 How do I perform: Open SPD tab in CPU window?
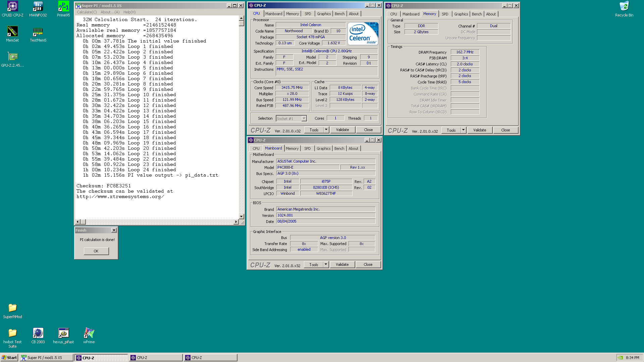[308, 14]
